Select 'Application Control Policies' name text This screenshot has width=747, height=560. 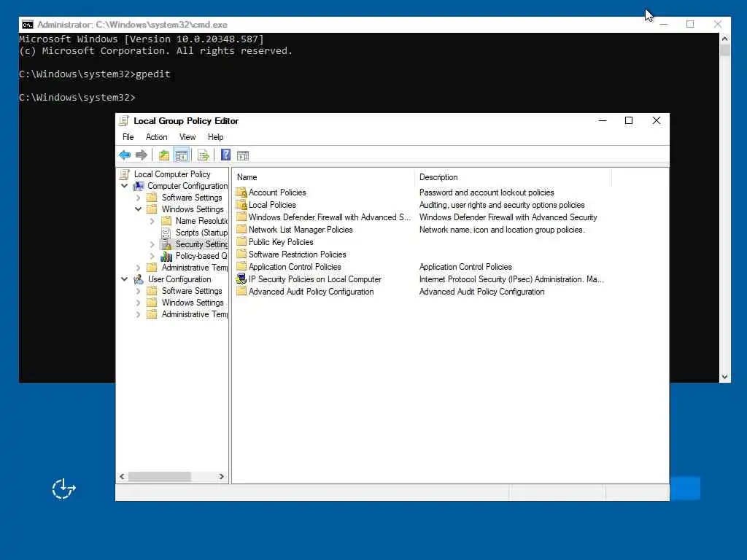pyautogui.click(x=295, y=267)
